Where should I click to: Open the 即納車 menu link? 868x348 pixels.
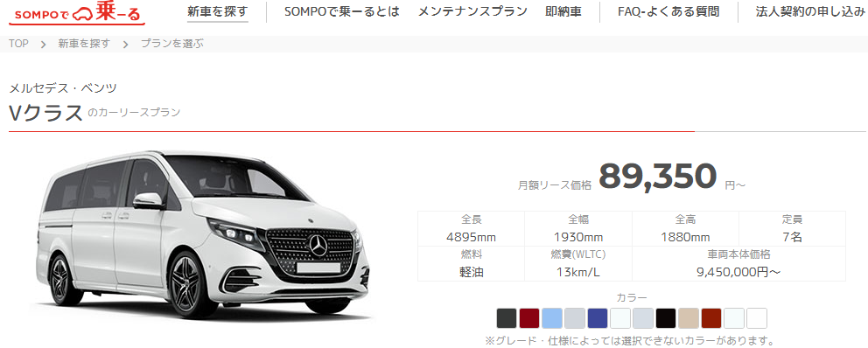pyautogui.click(x=563, y=11)
